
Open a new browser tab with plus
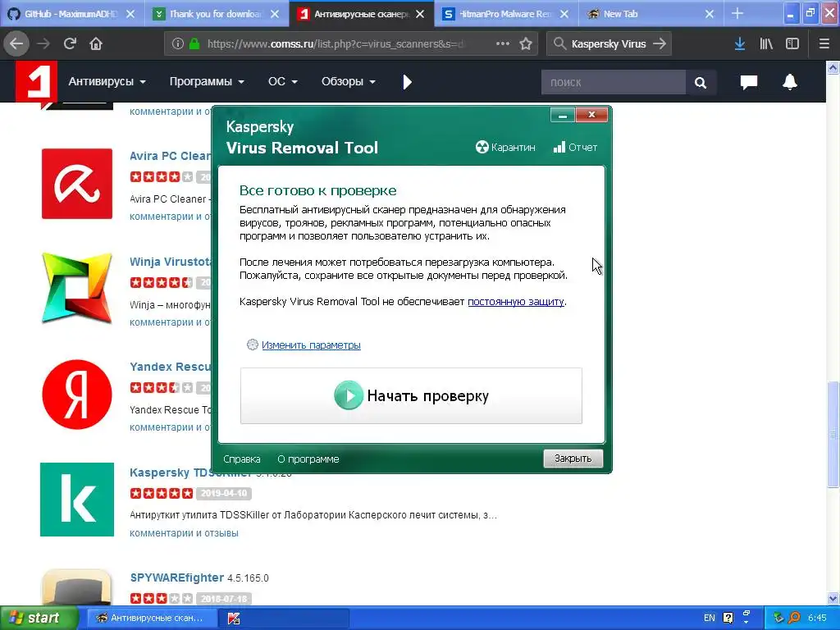(737, 13)
